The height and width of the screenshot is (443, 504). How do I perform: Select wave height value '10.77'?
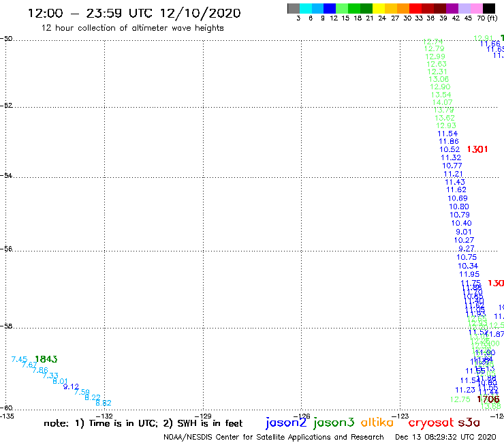[452, 166]
